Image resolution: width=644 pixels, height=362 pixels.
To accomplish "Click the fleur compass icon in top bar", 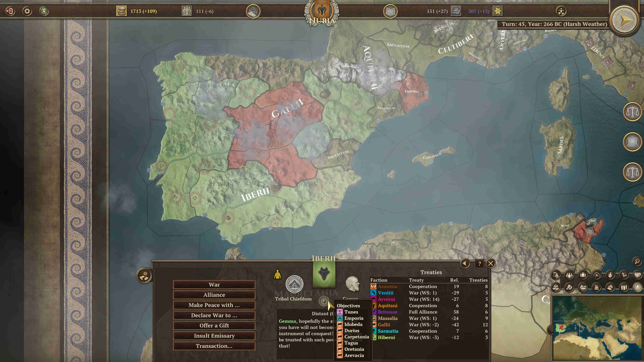I will pyautogui.click(x=561, y=11).
